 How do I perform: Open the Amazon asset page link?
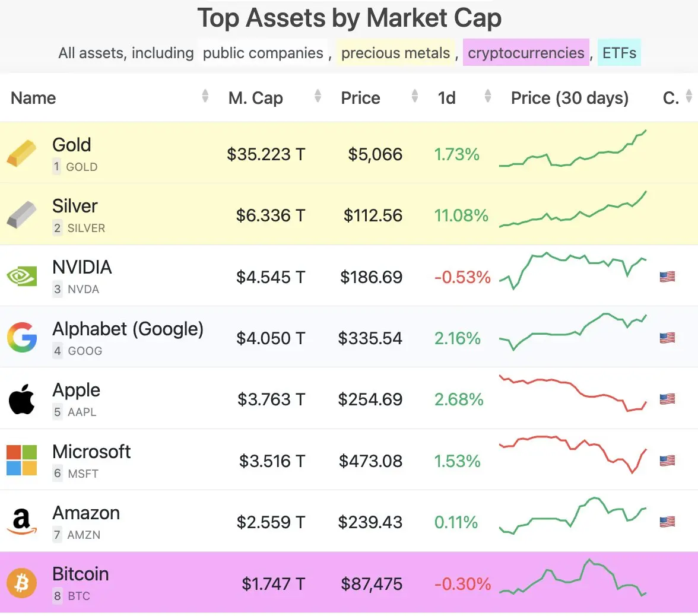(x=86, y=513)
